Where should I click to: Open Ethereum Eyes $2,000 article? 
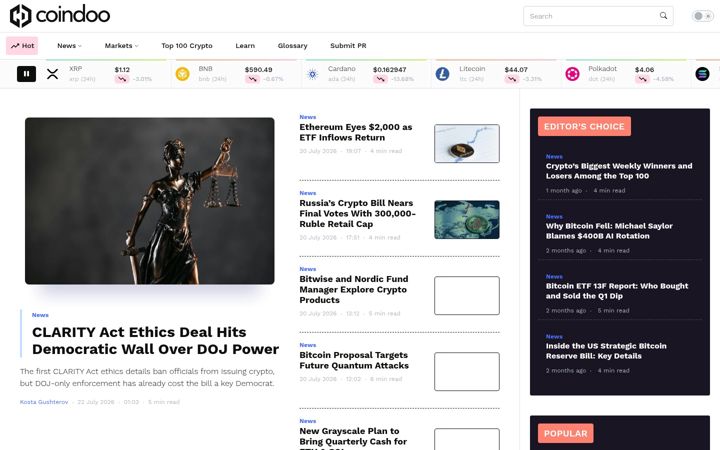coord(355,132)
